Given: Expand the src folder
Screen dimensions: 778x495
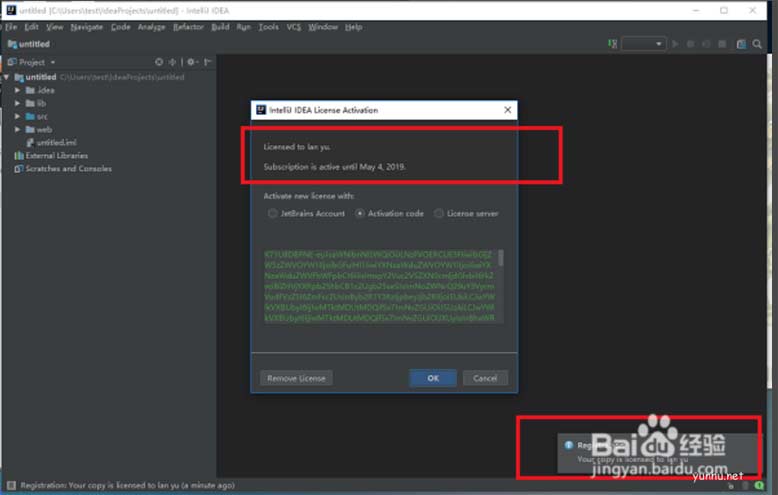Looking at the screenshot, I should point(17,116).
